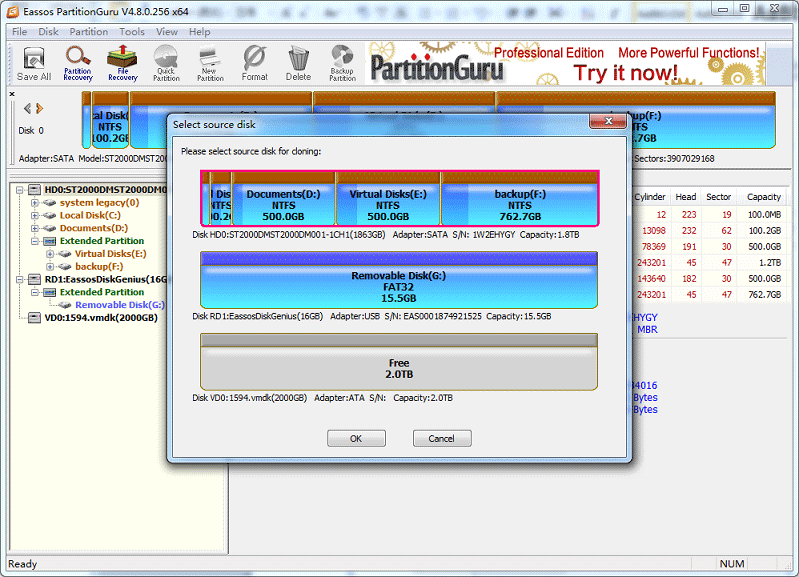Select Local Disk(C:) in disk tree
Image resolution: width=799 pixels, height=577 pixels.
[x=90, y=215]
